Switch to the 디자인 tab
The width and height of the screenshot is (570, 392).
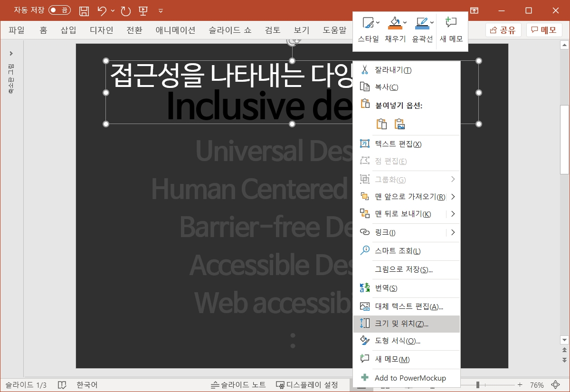pyautogui.click(x=102, y=30)
